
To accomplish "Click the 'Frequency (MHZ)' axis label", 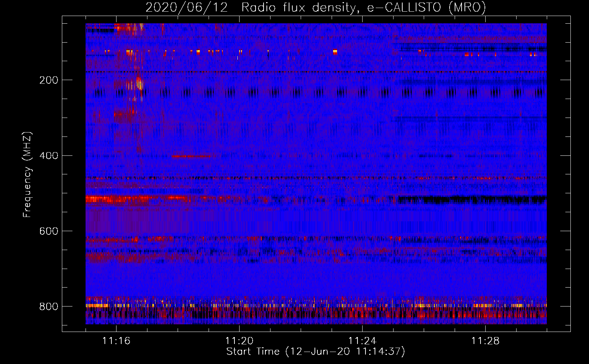I will pyautogui.click(x=27, y=175).
